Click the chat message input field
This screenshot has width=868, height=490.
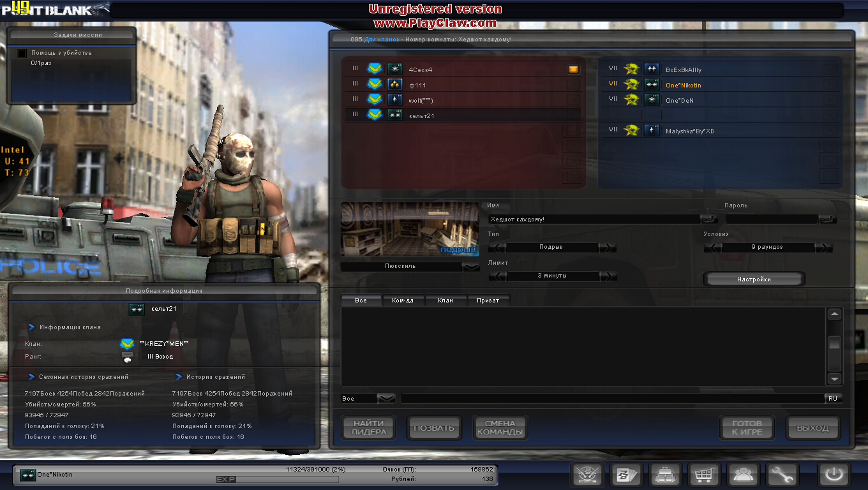pos(613,399)
